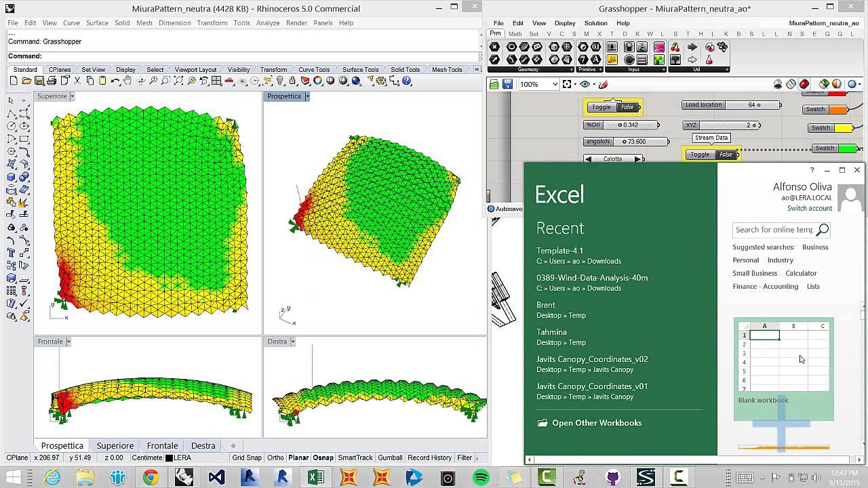Image resolution: width=868 pixels, height=488 pixels.
Task: Click the green gradient icon in Input panel
Action: click(x=658, y=60)
